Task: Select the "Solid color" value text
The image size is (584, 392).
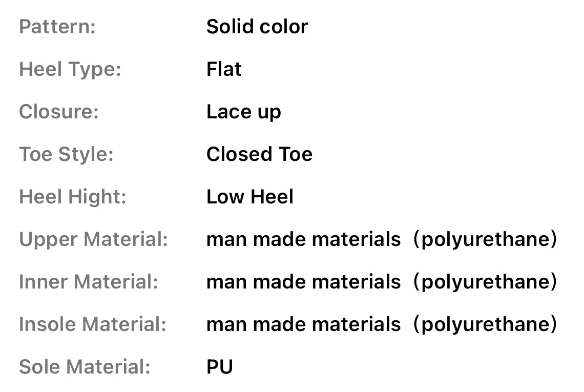Action: (257, 27)
